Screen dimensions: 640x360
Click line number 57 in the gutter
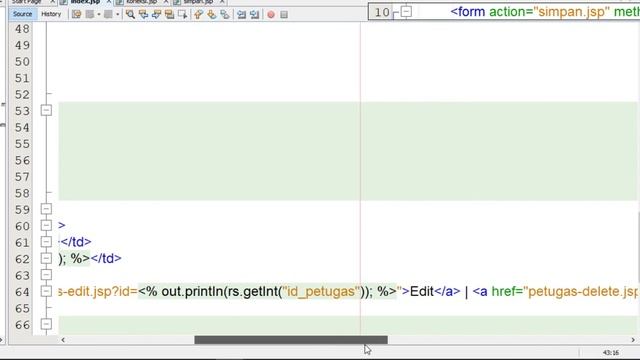pos(22,177)
